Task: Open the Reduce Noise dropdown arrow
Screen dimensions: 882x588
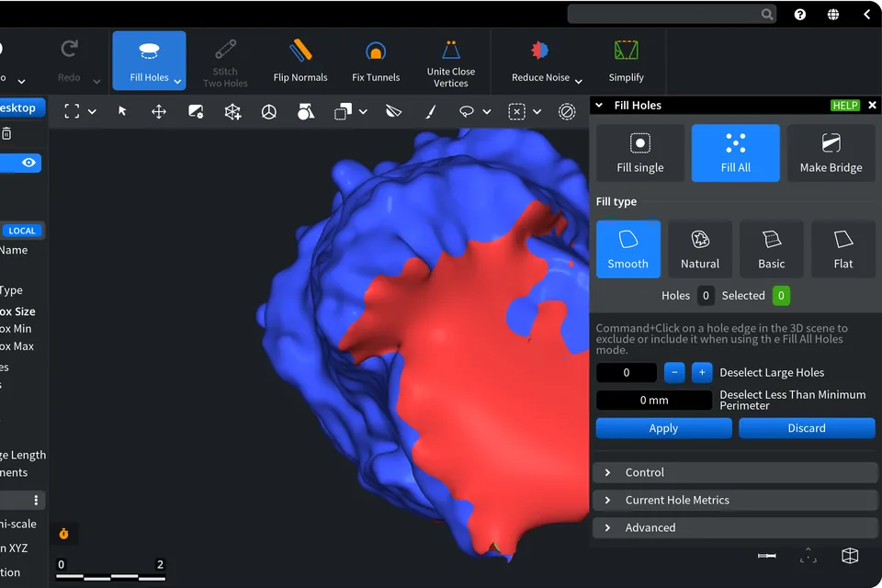Action: pyautogui.click(x=578, y=81)
